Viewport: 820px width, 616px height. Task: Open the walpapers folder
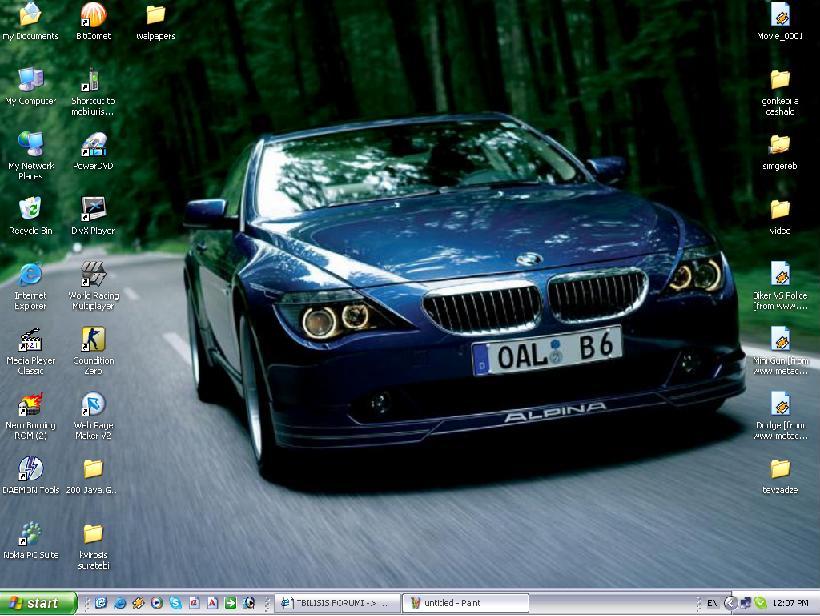pyautogui.click(x=155, y=15)
